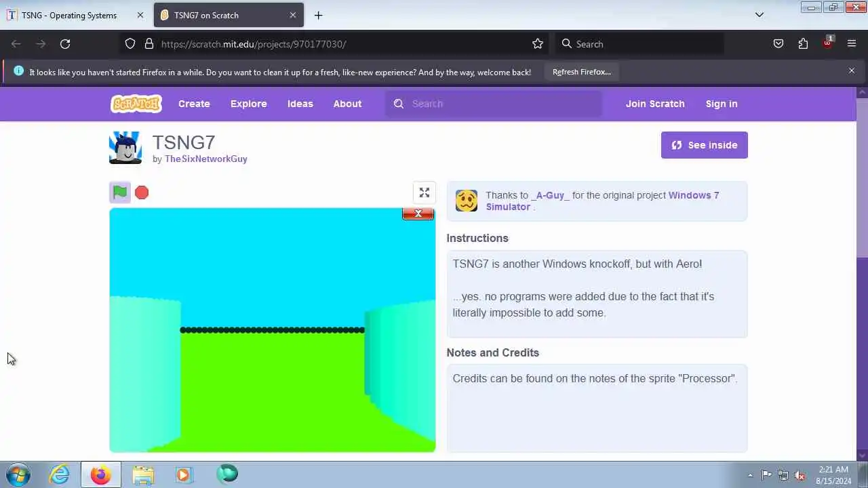Viewport: 868px width, 488px height.
Task: Click the green flag to start project
Action: point(120,192)
